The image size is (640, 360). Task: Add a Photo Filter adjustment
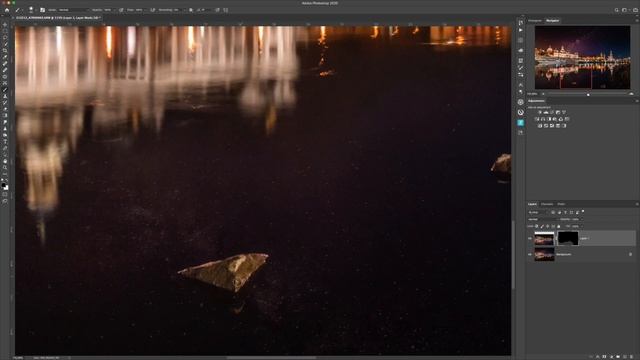[x=555, y=119]
